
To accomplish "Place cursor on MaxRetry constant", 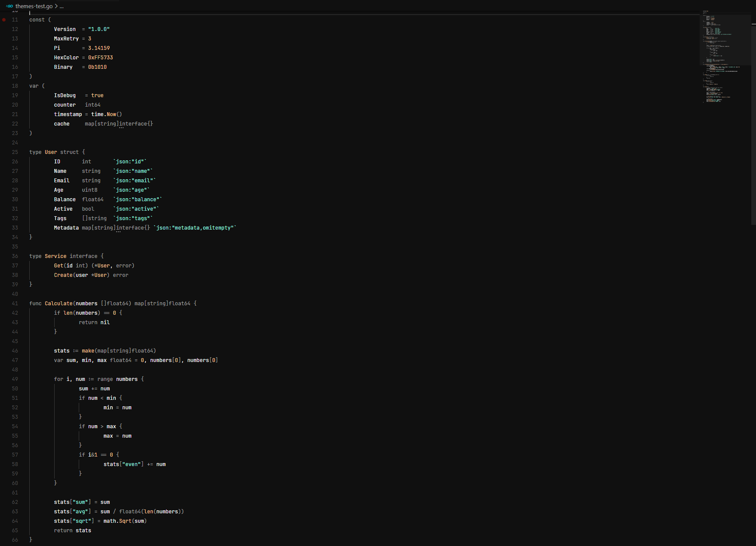I will pos(66,39).
